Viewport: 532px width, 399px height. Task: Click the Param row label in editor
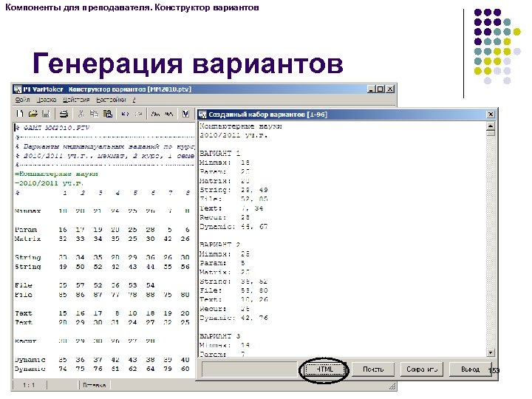(26, 230)
